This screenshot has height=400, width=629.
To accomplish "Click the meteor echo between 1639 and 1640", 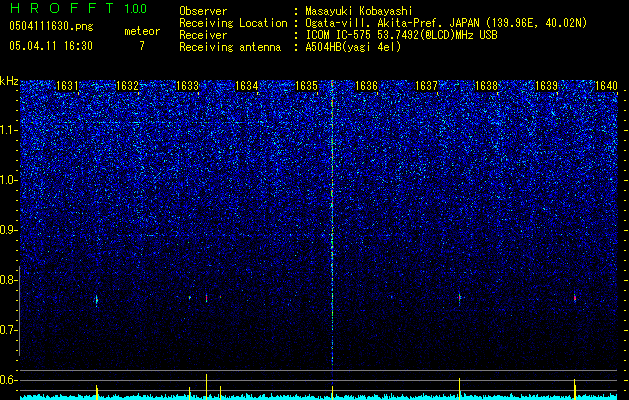I will [x=575, y=298].
